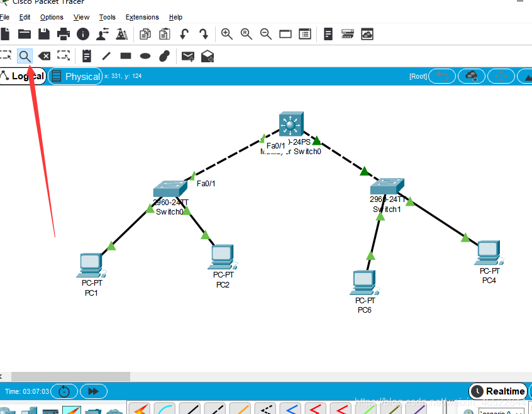Switch to the Physical workspace tab

(x=75, y=76)
